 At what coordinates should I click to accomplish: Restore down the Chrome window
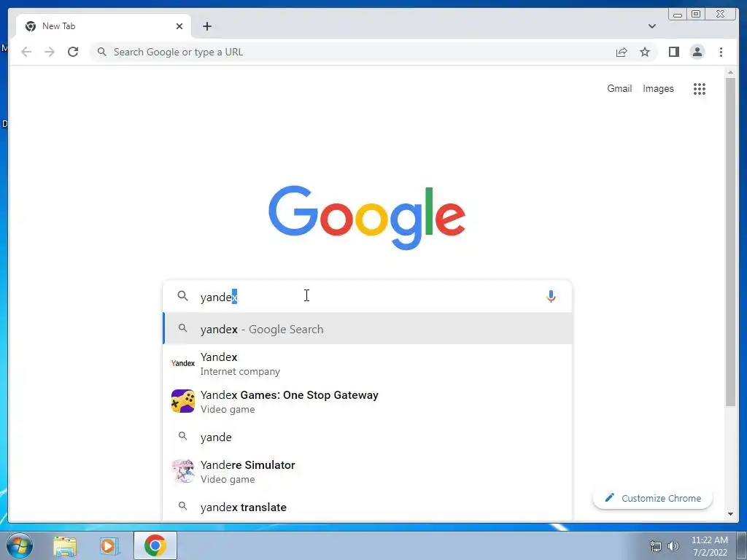pos(696,15)
